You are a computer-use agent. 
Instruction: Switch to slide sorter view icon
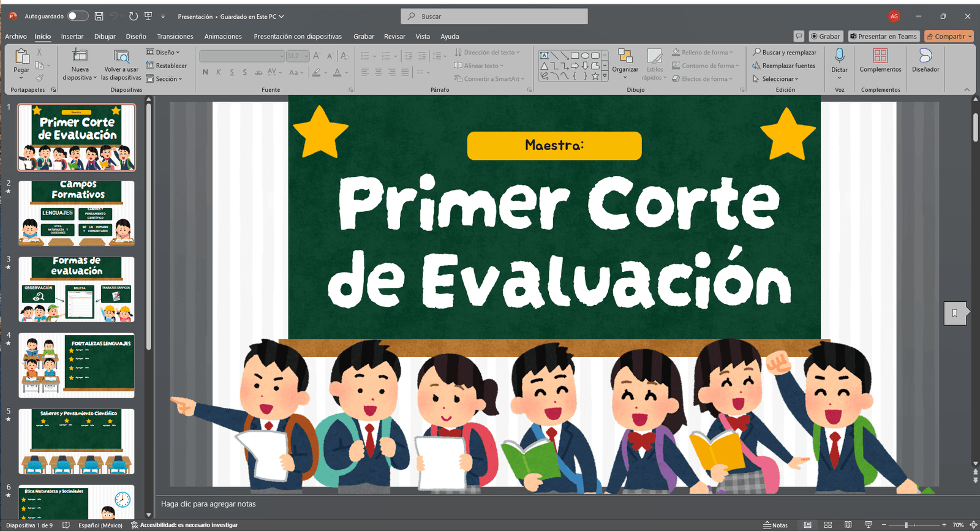(827, 525)
